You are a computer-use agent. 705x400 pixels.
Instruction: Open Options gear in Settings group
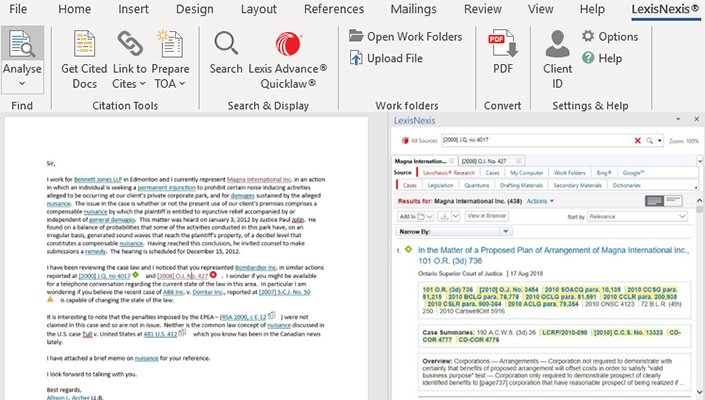point(588,36)
